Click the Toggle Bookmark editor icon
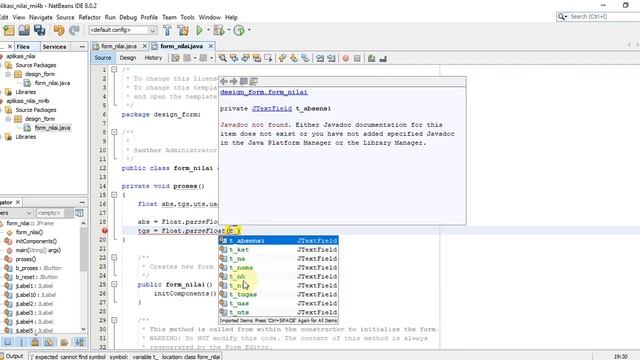The image size is (640, 360). click(305, 58)
